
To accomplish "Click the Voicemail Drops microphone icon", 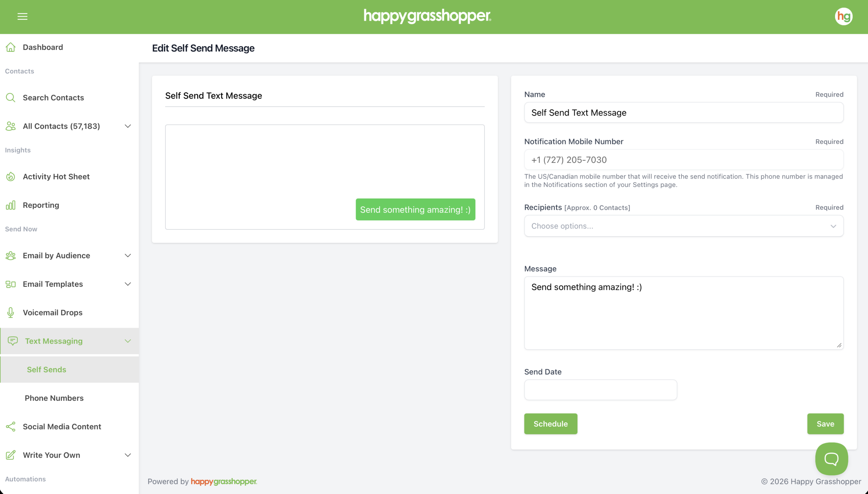I will click(11, 312).
